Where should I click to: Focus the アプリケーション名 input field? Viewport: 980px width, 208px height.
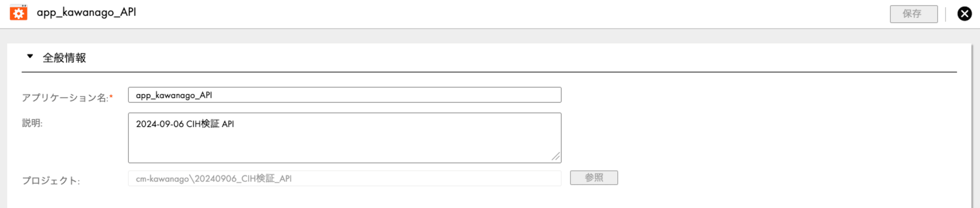344,95
